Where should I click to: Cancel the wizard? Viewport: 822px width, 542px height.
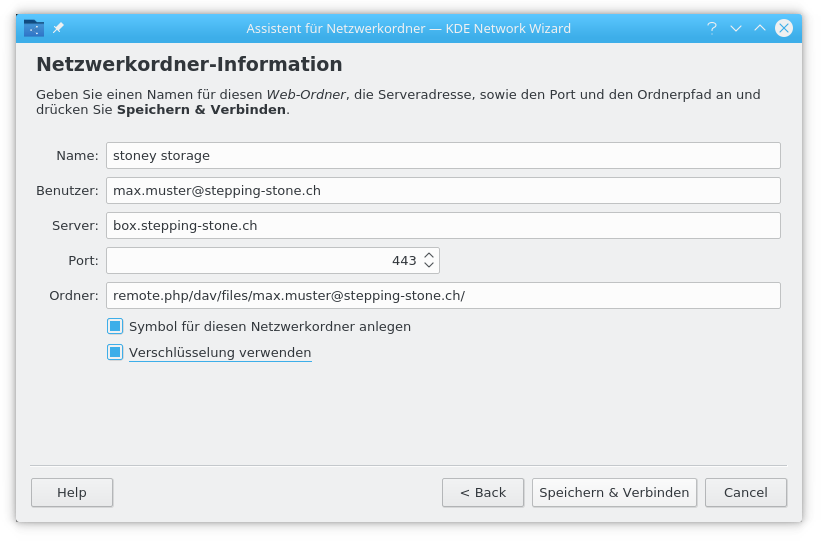pos(746,492)
